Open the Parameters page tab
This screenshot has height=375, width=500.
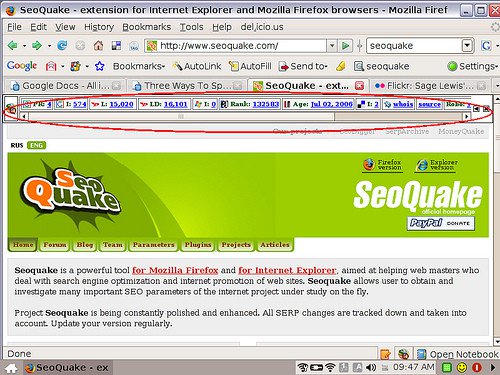(x=153, y=245)
